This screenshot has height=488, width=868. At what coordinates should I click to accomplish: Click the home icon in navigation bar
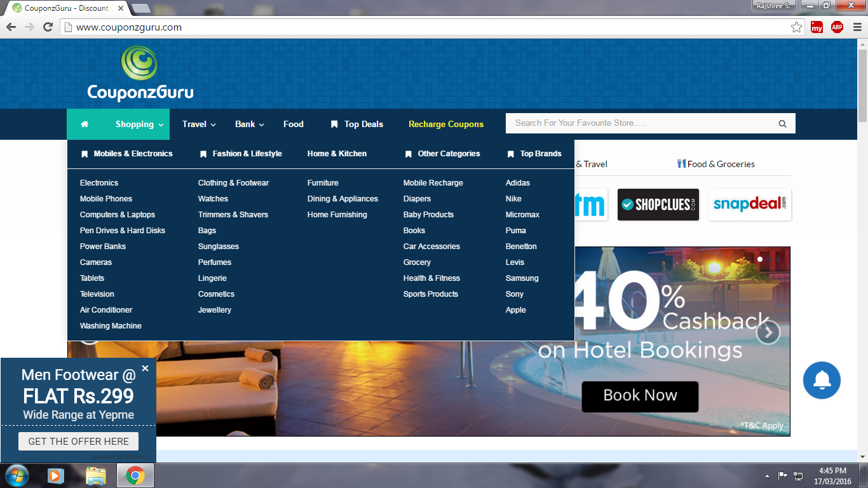coord(85,125)
